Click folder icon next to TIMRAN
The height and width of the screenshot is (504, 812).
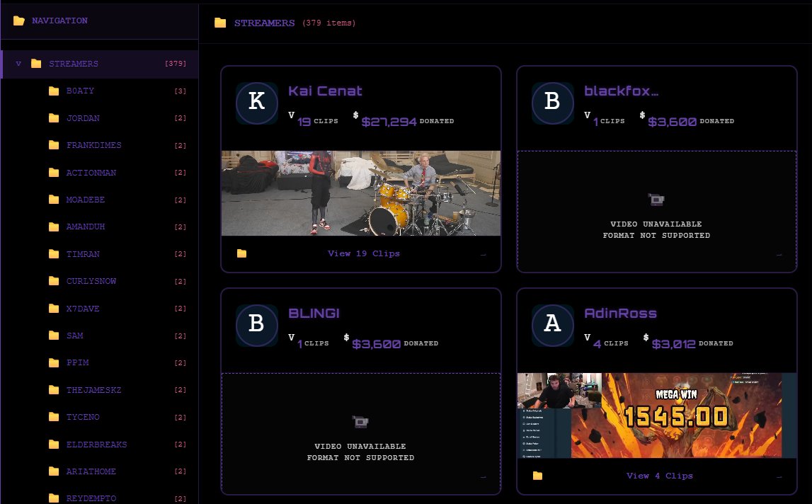54,254
